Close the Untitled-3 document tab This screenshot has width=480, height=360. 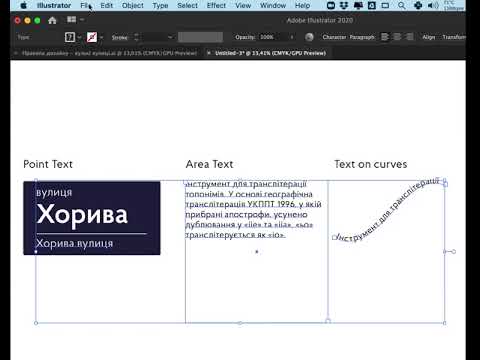(209, 53)
